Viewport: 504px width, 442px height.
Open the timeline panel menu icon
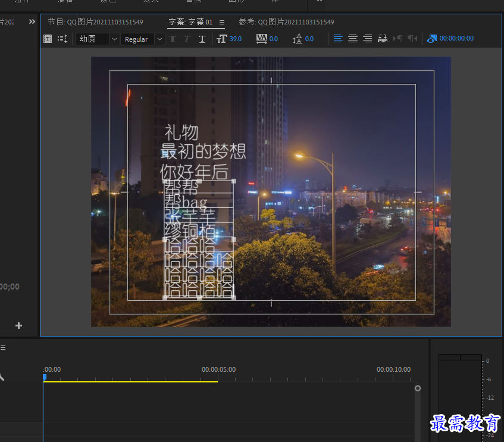pos(3,347)
